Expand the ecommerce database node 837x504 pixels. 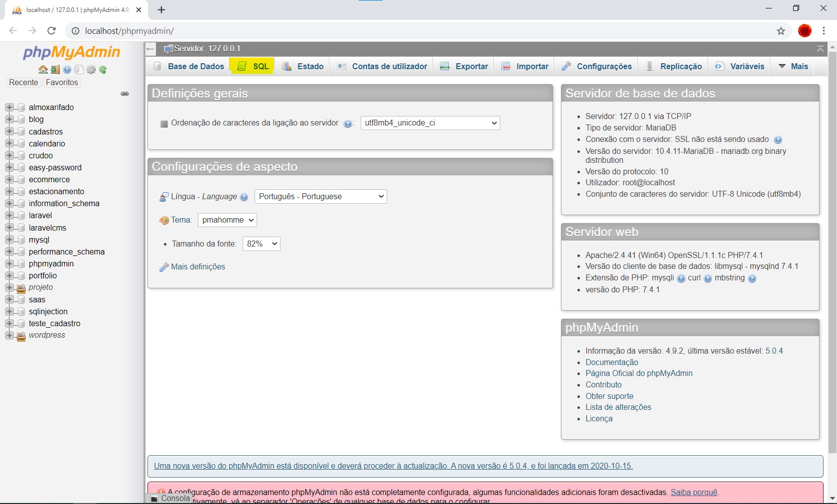coord(9,180)
